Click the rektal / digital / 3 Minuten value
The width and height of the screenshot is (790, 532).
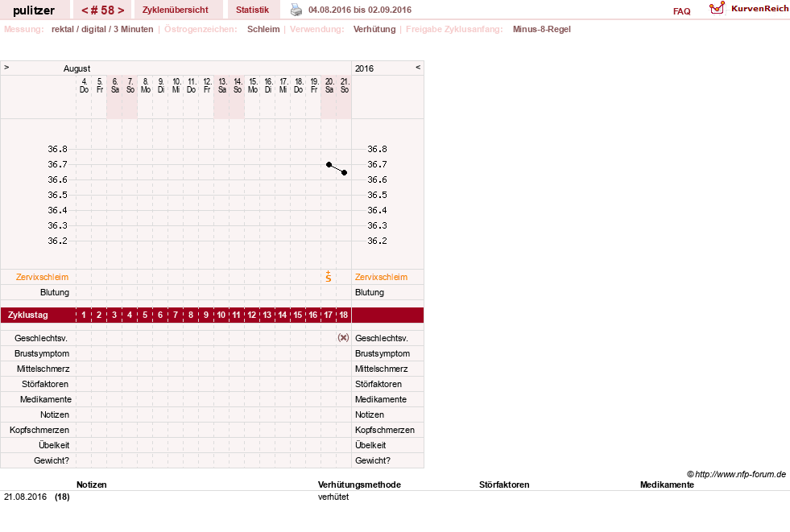(102, 29)
